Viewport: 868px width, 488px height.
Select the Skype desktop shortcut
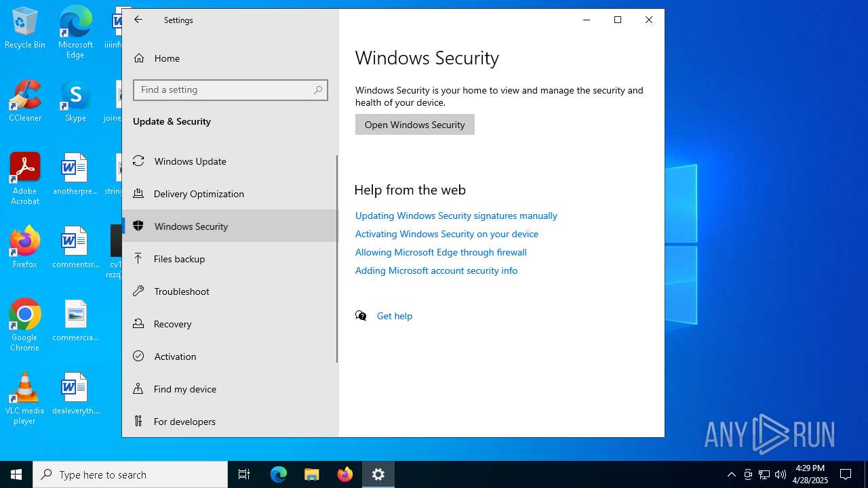pyautogui.click(x=75, y=101)
